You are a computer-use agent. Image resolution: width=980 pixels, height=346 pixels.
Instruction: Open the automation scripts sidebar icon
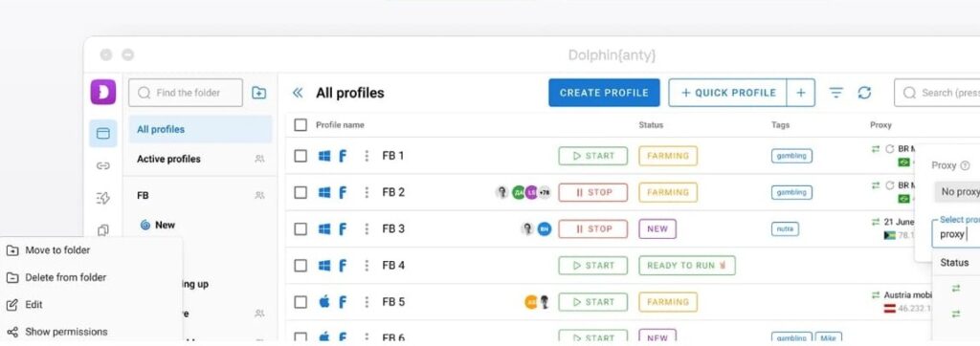click(103, 198)
